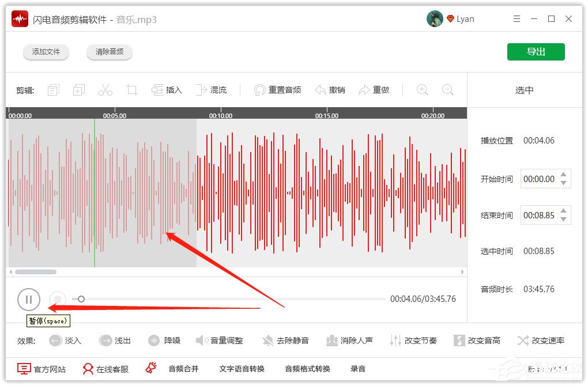Undo the last edit with 撤销
The height and width of the screenshot is (386, 588).
coord(331,89)
